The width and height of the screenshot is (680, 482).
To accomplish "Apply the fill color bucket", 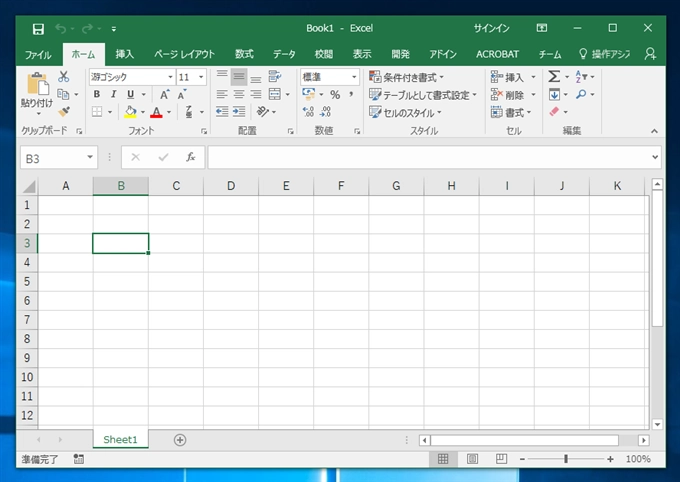I will (x=130, y=112).
